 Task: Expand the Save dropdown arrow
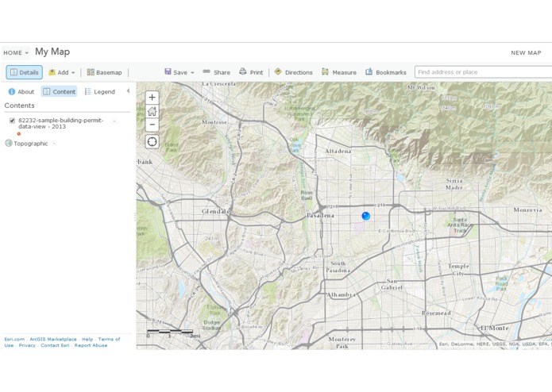tap(192, 73)
